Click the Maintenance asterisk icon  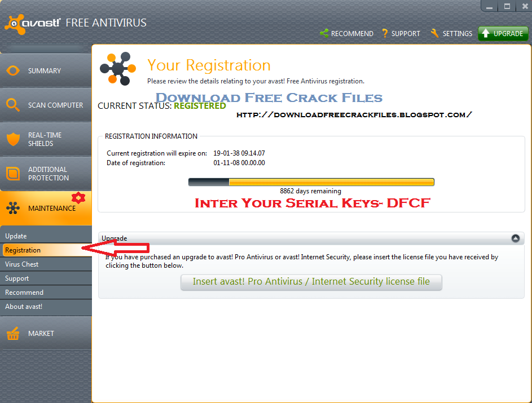13,208
